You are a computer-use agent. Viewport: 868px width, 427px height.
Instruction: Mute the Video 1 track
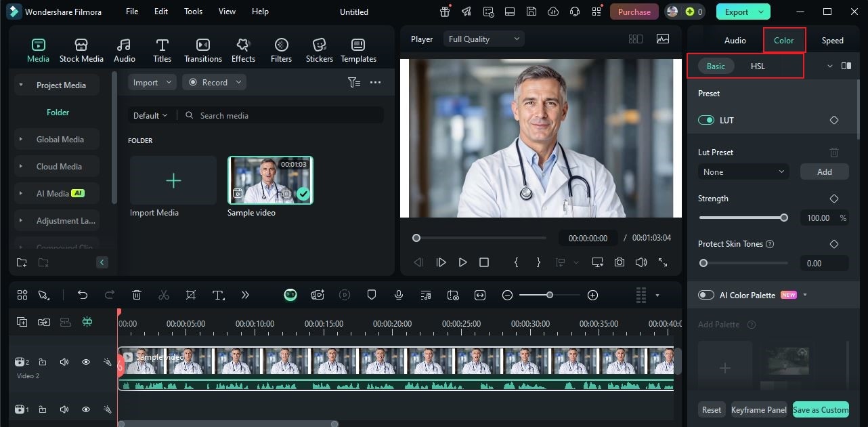coord(64,409)
